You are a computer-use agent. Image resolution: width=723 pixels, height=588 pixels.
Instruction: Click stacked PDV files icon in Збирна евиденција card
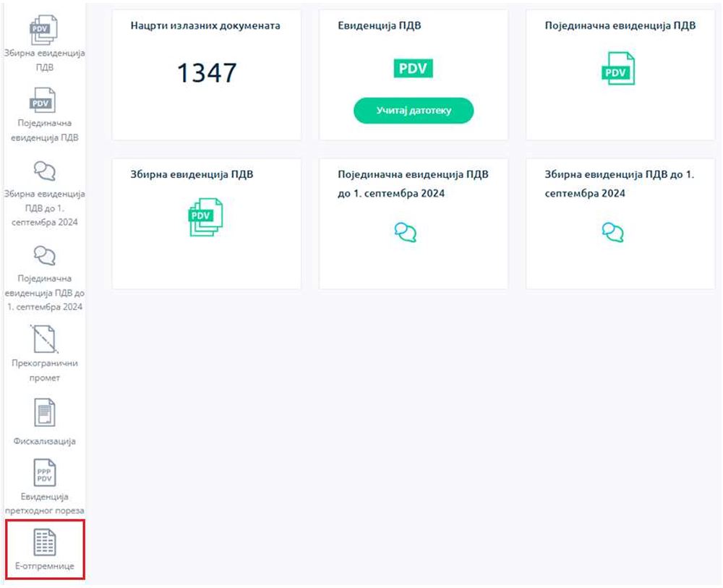pyautogui.click(x=205, y=217)
